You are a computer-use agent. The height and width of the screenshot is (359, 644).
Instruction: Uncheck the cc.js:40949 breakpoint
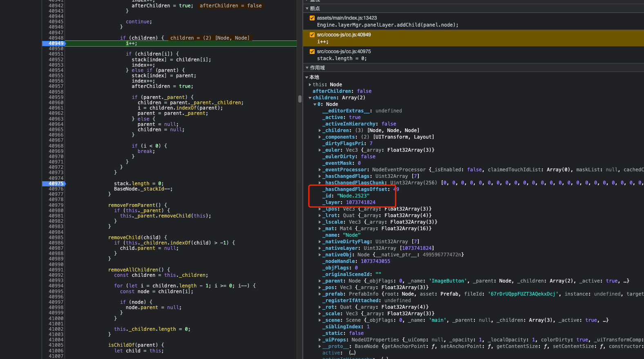pyautogui.click(x=312, y=35)
